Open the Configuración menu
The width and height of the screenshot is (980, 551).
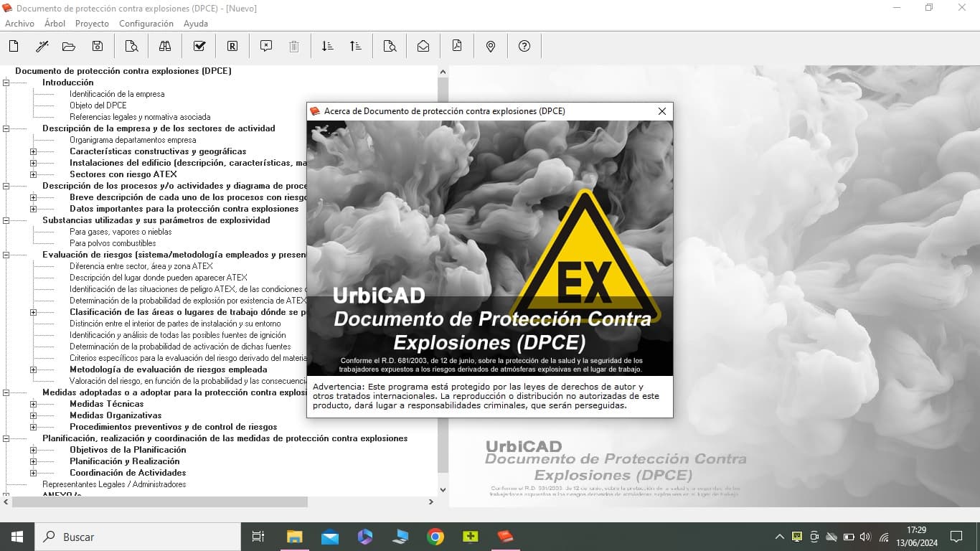[146, 24]
